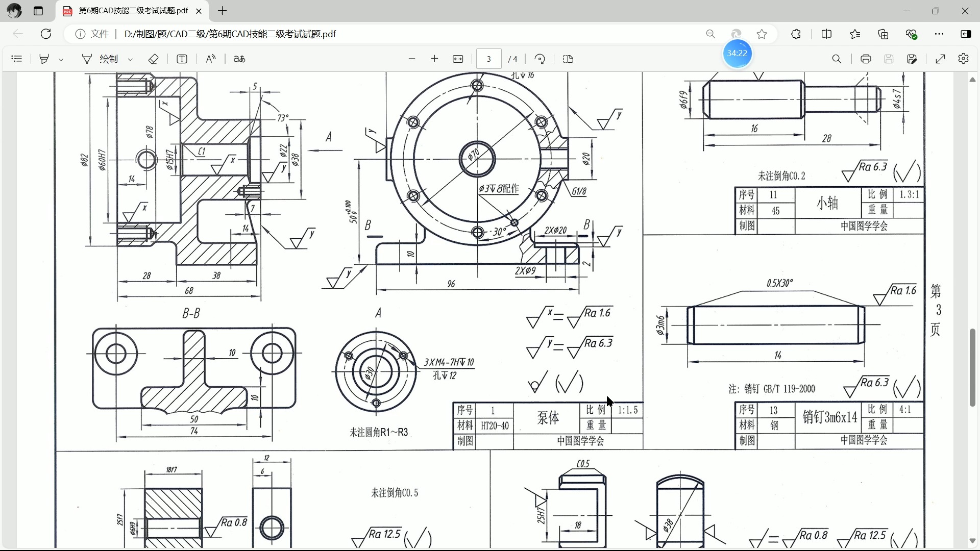Click the 未注圆角R1~R3 note
Viewport: 980px width, 551px height.
379,433
